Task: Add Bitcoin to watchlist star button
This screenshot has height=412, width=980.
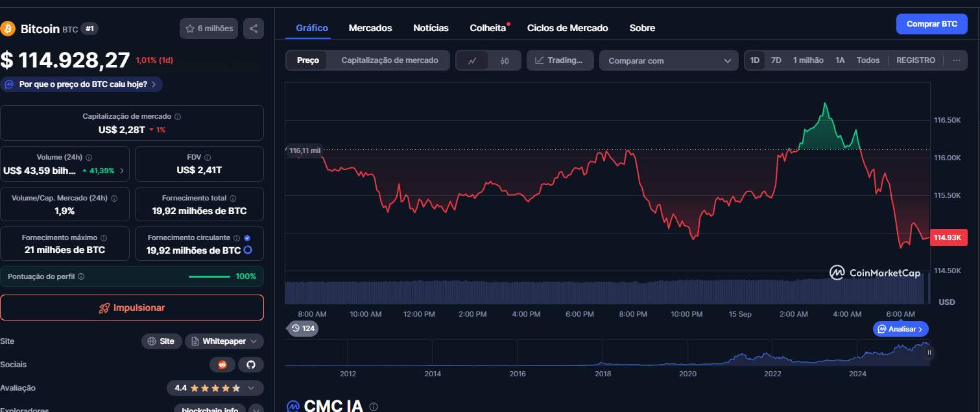Action: click(x=209, y=29)
